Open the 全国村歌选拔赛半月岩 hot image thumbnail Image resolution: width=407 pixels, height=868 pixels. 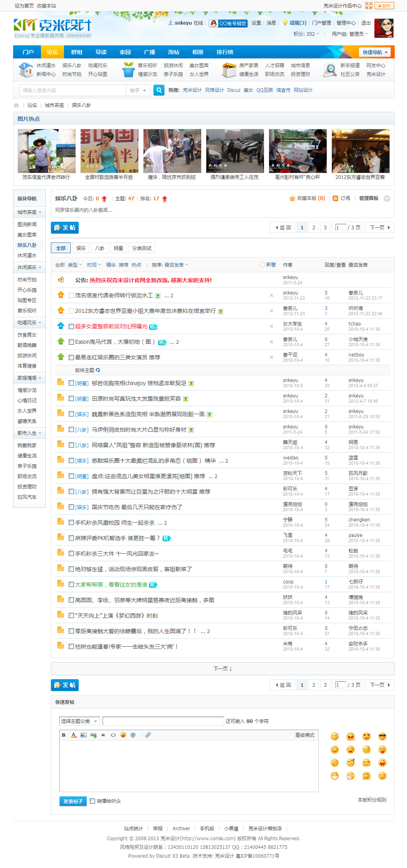[109, 151]
